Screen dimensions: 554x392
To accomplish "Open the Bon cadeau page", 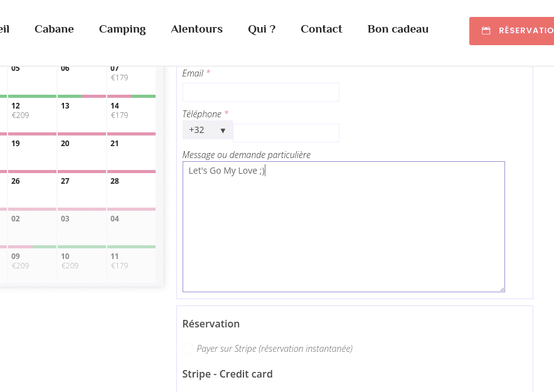I will click(398, 29).
